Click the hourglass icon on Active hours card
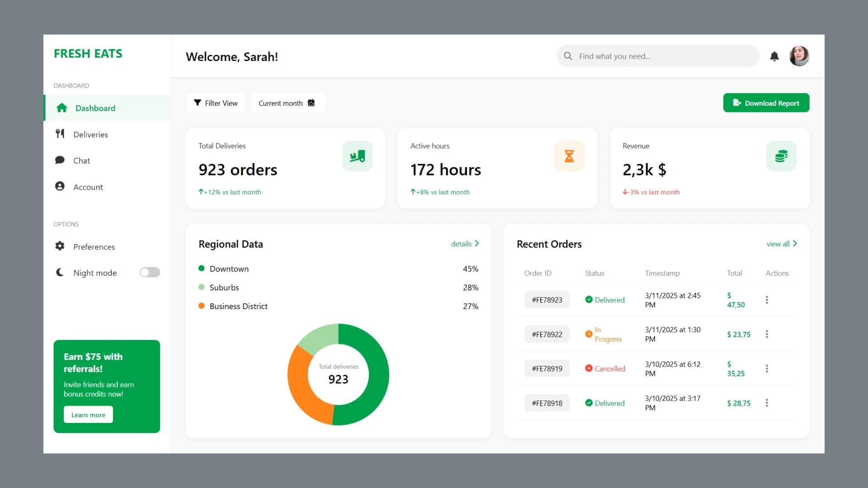This screenshot has height=488, width=868. pos(569,155)
